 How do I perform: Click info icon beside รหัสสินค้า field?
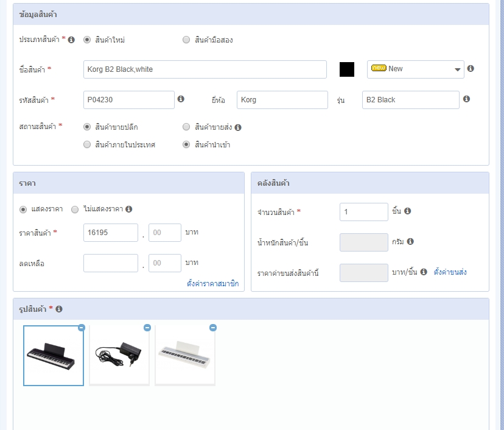point(181,99)
